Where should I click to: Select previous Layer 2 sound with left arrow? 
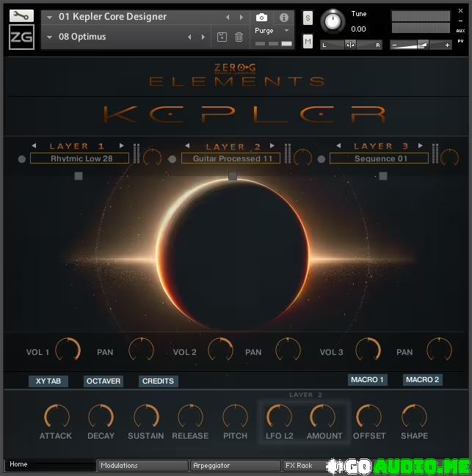point(187,146)
